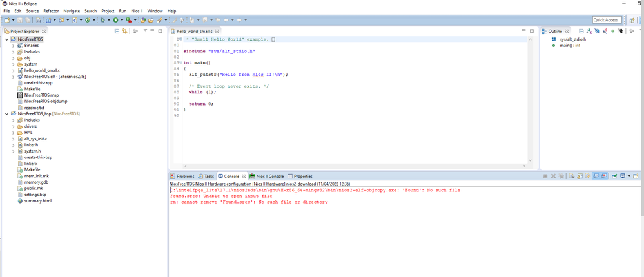Click the Quick Access search field

click(x=607, y=20)
